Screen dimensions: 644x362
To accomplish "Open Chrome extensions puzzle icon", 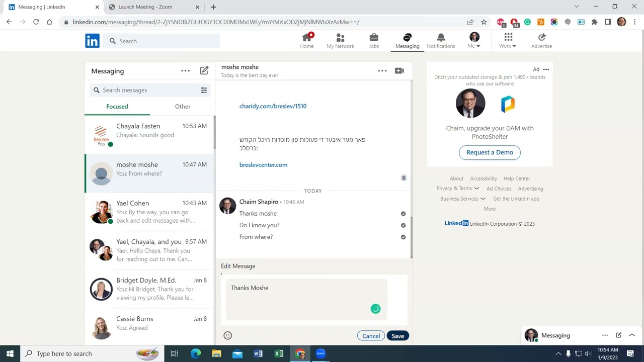I will 594,22.
